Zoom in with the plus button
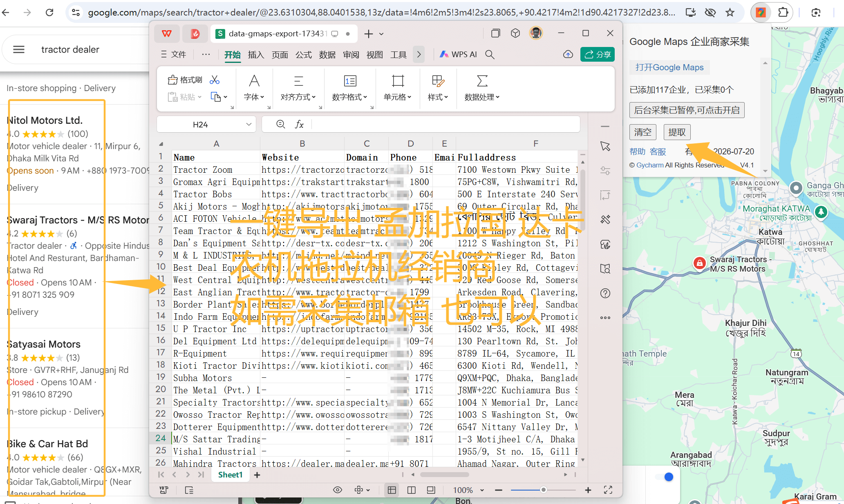Viewport: 844px width, 504px height. click(x=588, y=490)
